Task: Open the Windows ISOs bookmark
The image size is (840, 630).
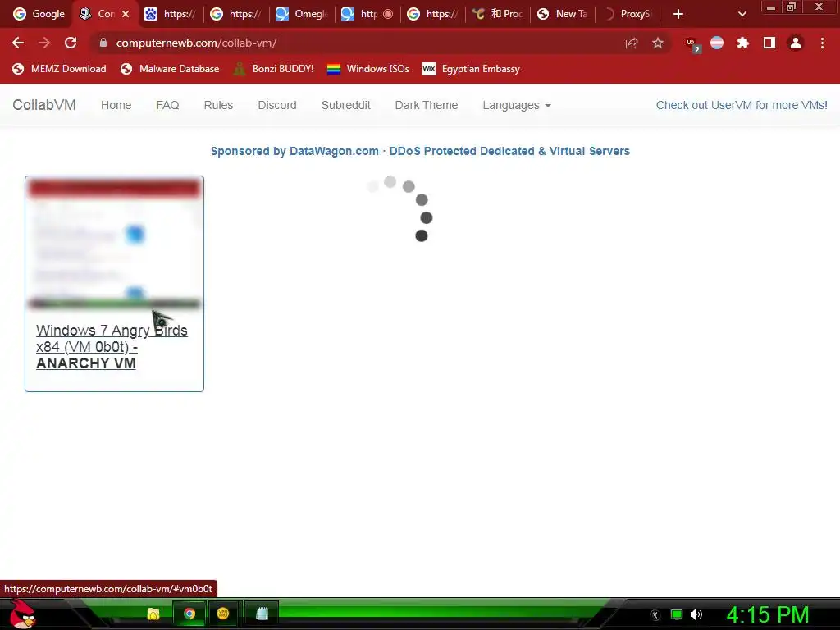Action: (368, 69)
